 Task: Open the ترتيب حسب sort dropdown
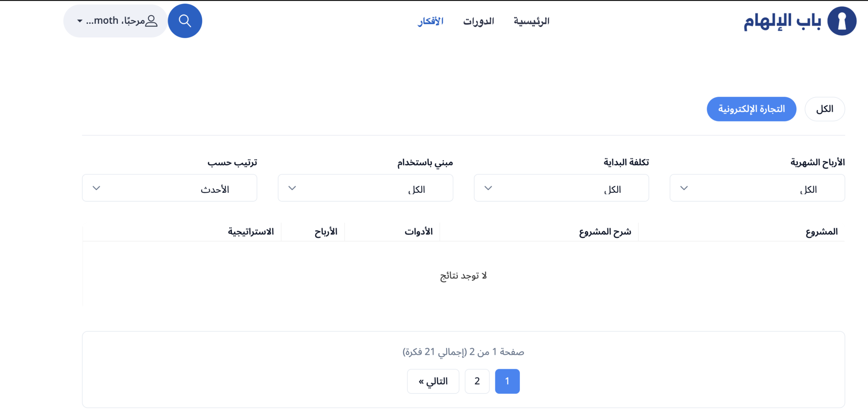point(170,188)
